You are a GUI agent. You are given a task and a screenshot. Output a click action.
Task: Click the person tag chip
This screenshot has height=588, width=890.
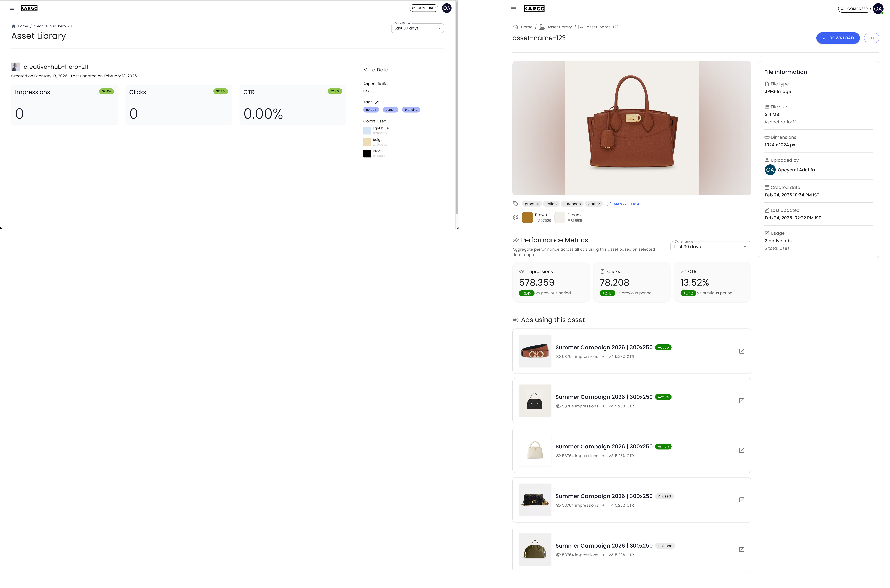point(390,110)
